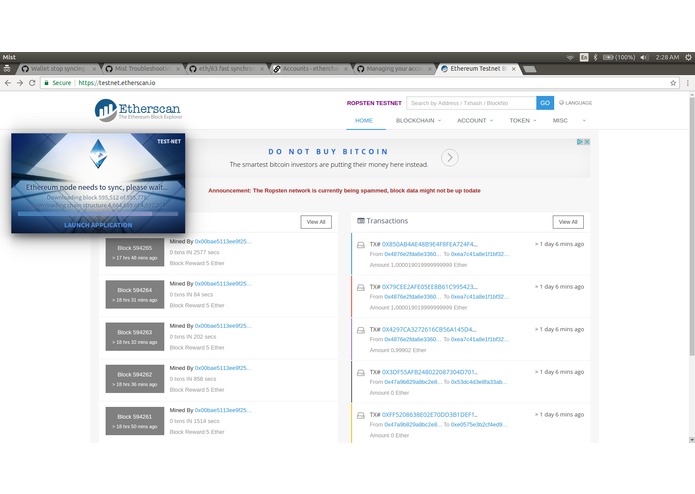Close the Wallet stop syncing tab

(x=94, y=69)
